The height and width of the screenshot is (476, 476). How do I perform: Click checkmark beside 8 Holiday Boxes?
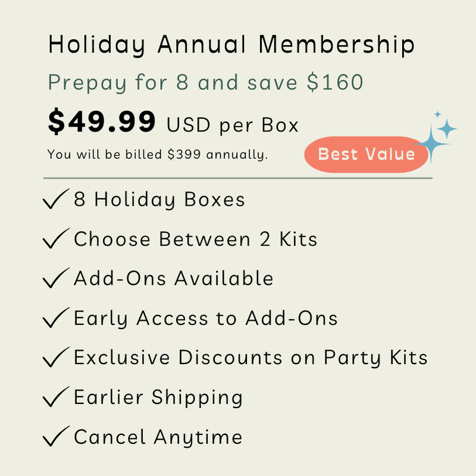[56, 199]
